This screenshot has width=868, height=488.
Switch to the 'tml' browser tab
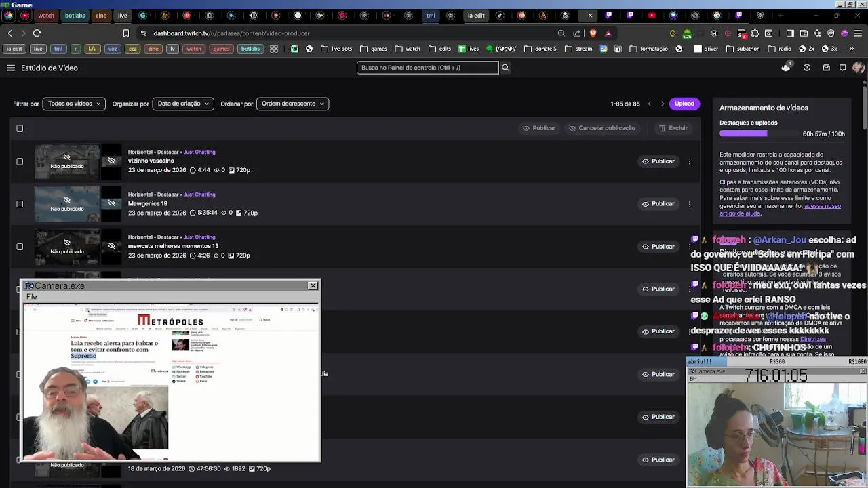point(431,15)
